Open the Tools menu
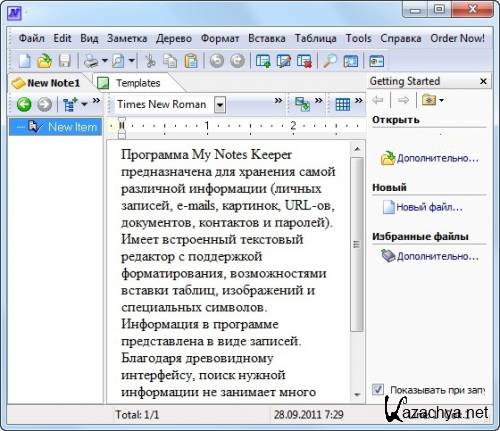 tap(358, 38)
